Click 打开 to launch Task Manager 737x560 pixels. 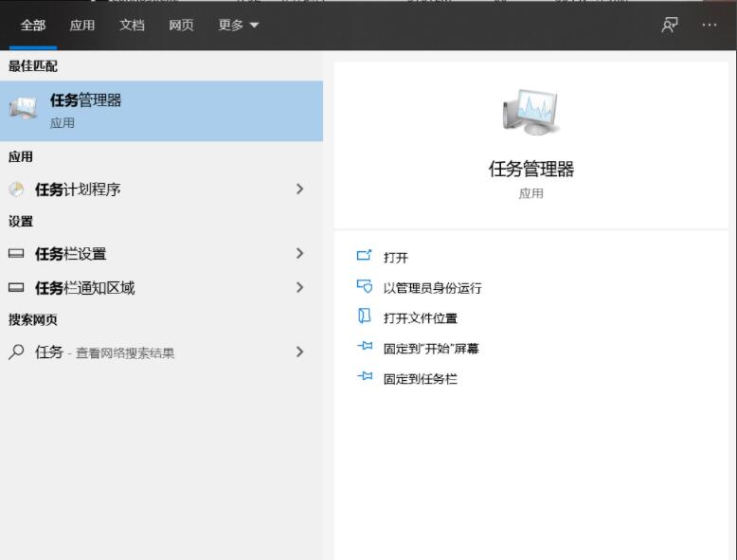tap(396, 258)
